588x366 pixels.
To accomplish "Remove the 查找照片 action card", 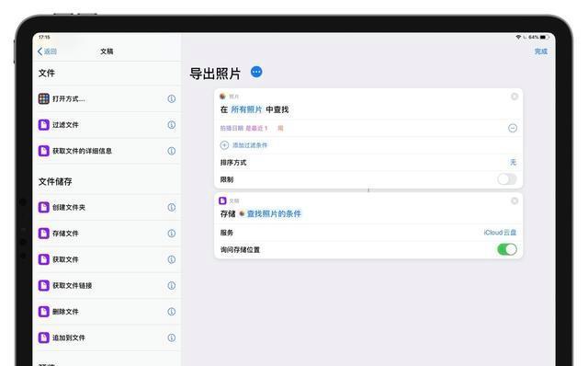I will click(514, 97).
